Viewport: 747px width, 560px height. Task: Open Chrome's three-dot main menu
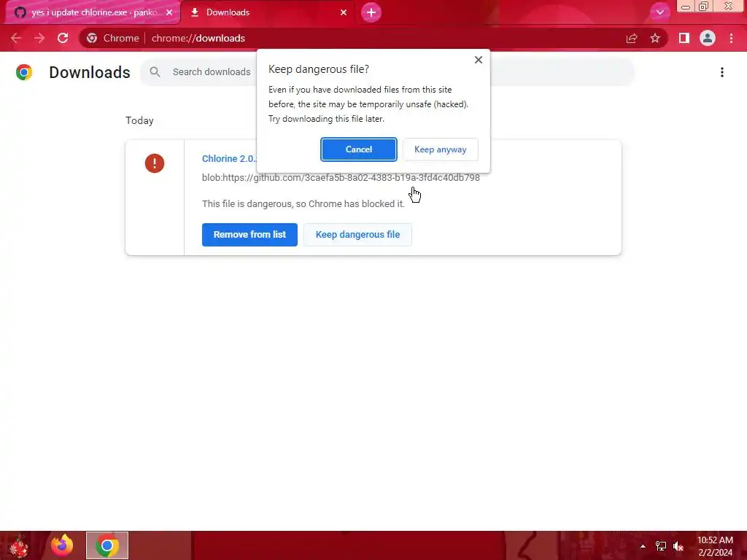pyautogui.click(x=731, y=38)
